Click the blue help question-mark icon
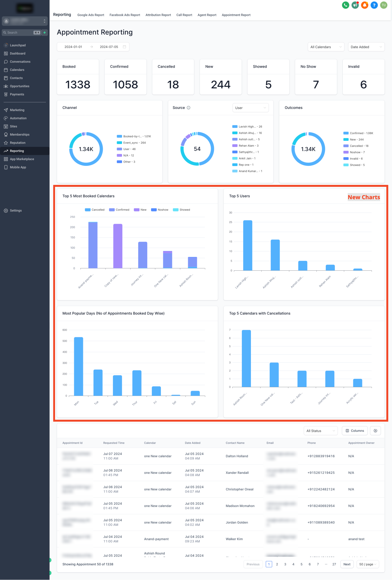Viewport: 392px width, 580px height. click(374, 5)
